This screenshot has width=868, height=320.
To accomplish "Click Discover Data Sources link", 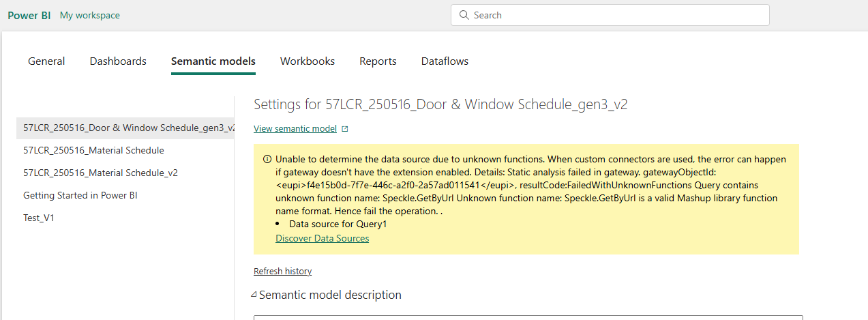I will (322, 239).
